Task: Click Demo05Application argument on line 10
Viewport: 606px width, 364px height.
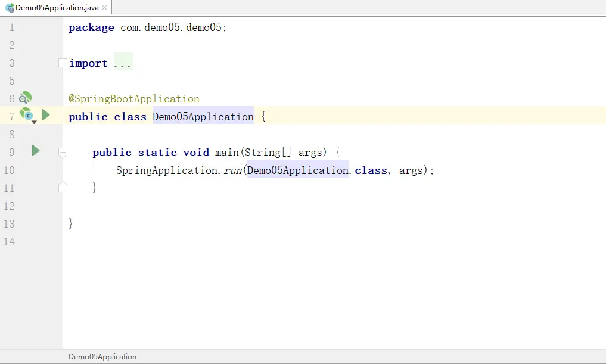Action: click(297, 170)
